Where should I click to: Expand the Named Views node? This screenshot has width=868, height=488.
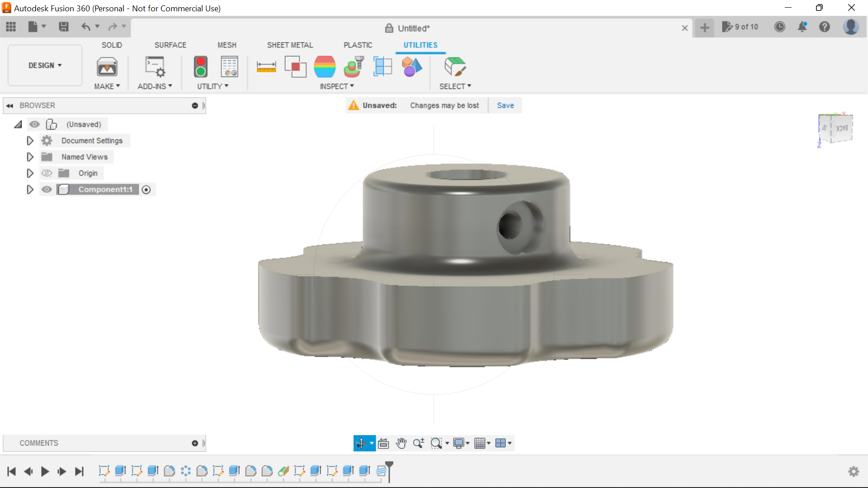[30, 157]
